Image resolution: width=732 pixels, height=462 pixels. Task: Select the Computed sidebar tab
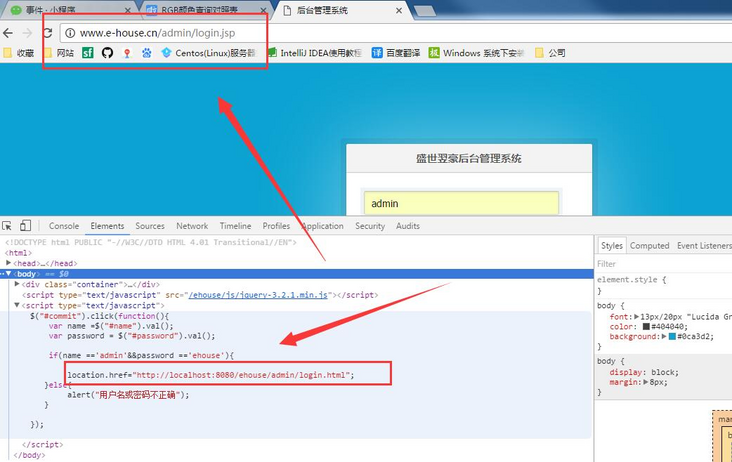(649, 245)
